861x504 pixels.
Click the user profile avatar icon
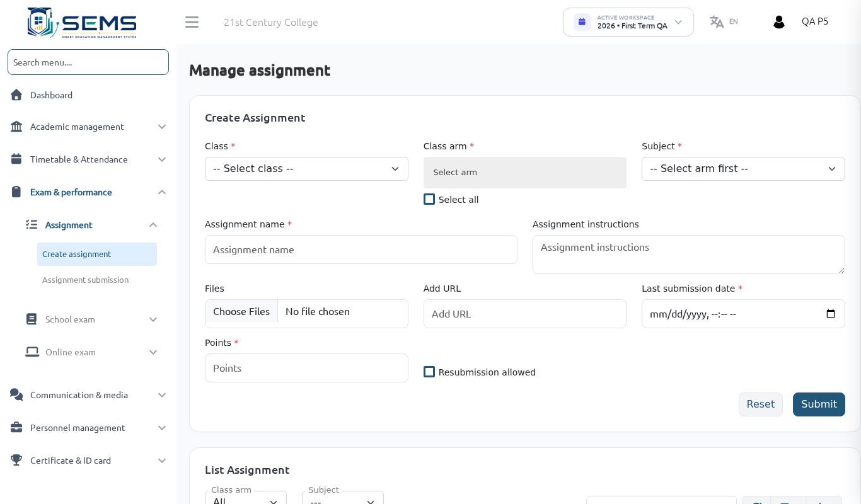coord(779,22)
